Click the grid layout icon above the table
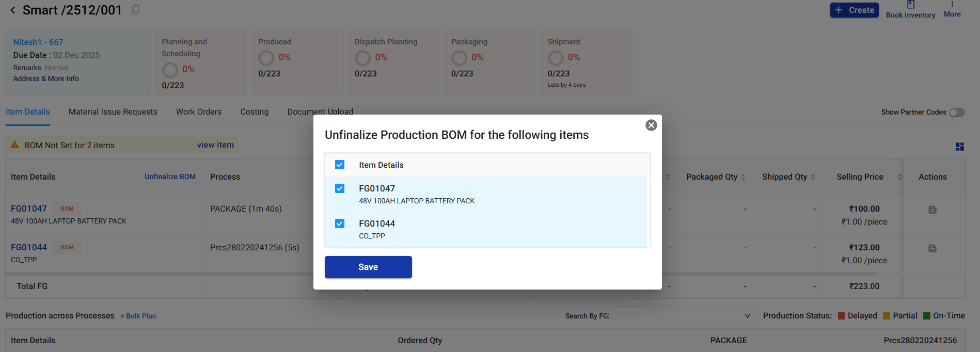Image resolution: width=980 pixels, height=352 pixels. (x=959, y=147)
